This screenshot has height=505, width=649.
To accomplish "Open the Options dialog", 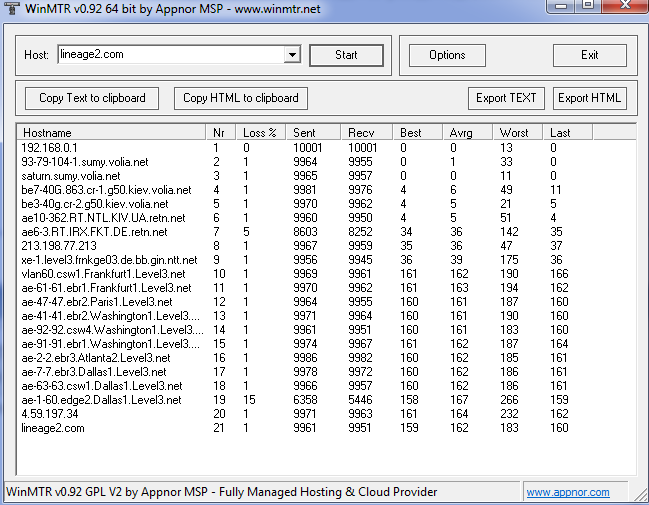I will pyautogui.click(x=447, y=55).
